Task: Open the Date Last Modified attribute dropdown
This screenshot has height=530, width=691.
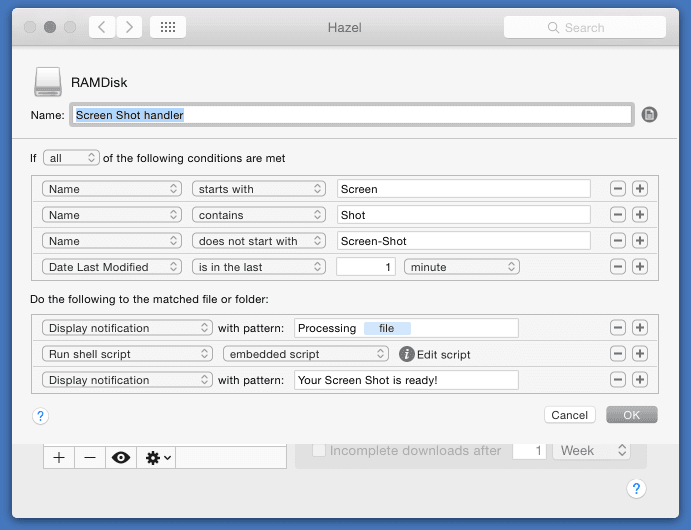Action: [x=112, y=267]
